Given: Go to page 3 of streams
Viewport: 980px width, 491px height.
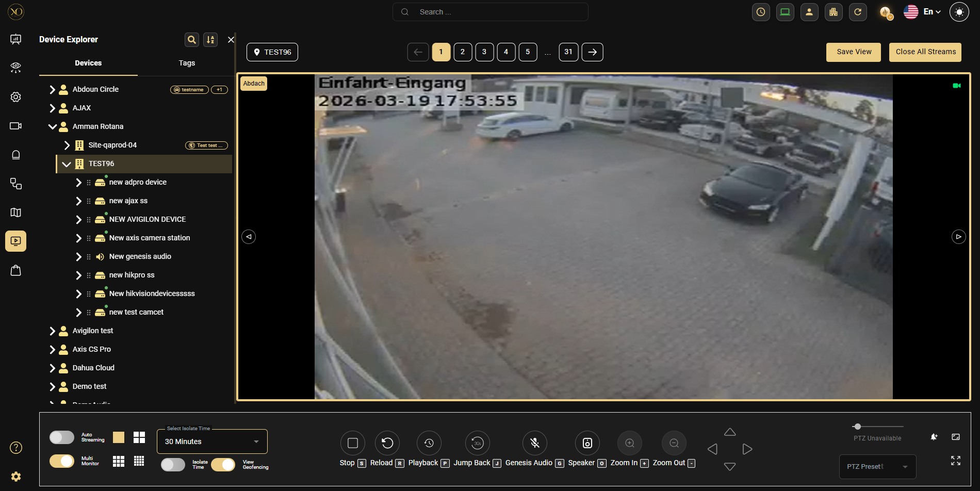Looking at the screenshot, I should pos(484,52).
